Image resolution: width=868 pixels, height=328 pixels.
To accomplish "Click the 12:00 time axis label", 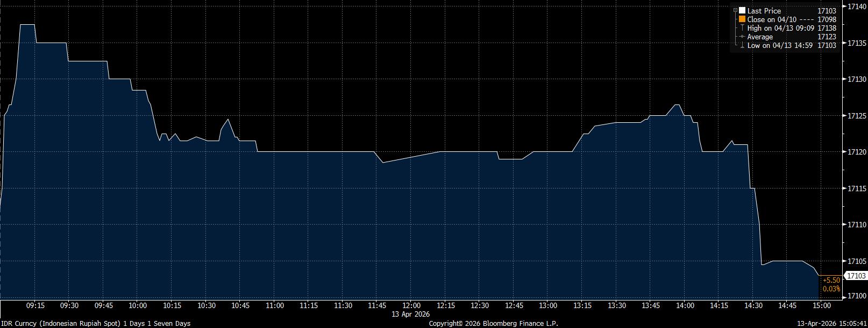I will [411, 306].
